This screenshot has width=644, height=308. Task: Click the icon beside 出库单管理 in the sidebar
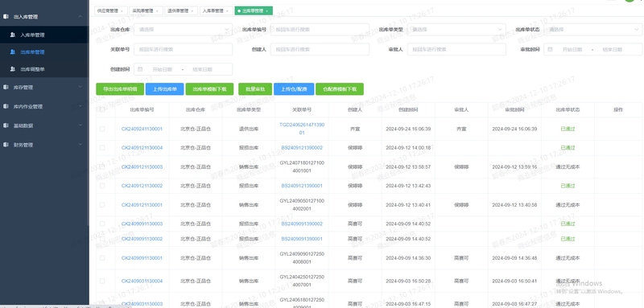(x=13, y=52)
